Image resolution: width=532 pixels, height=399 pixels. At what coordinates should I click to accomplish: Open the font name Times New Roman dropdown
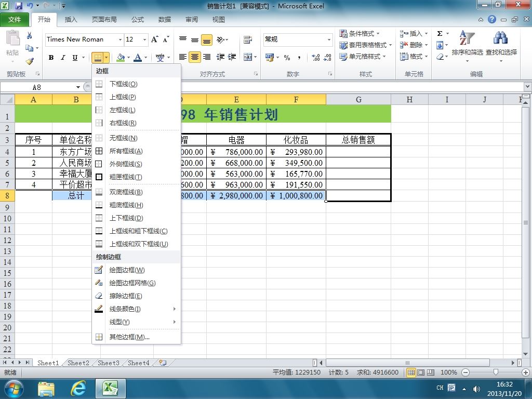(120, 39)
